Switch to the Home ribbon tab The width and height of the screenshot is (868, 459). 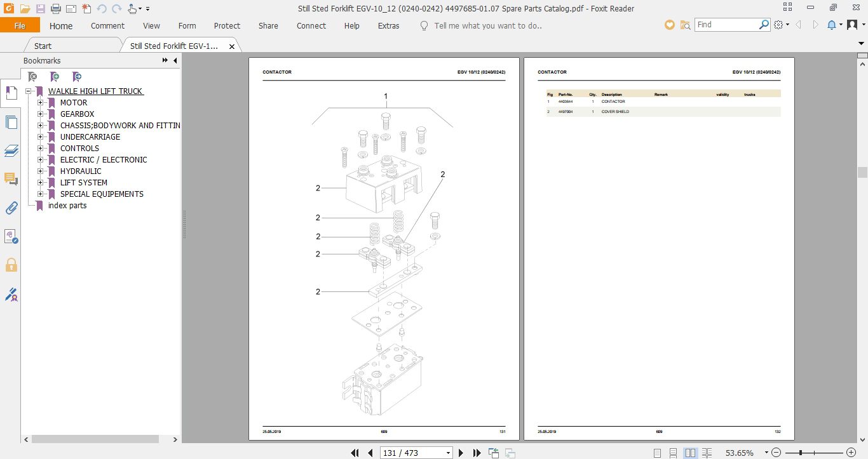pyautogui.click(x=61, y=26)
